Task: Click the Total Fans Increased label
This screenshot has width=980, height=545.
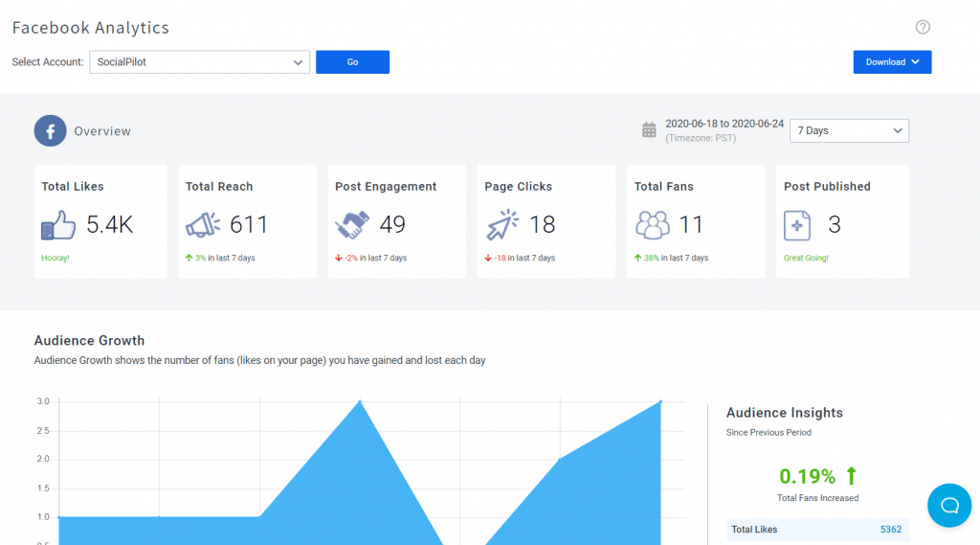Action: [x=817, y=498]
